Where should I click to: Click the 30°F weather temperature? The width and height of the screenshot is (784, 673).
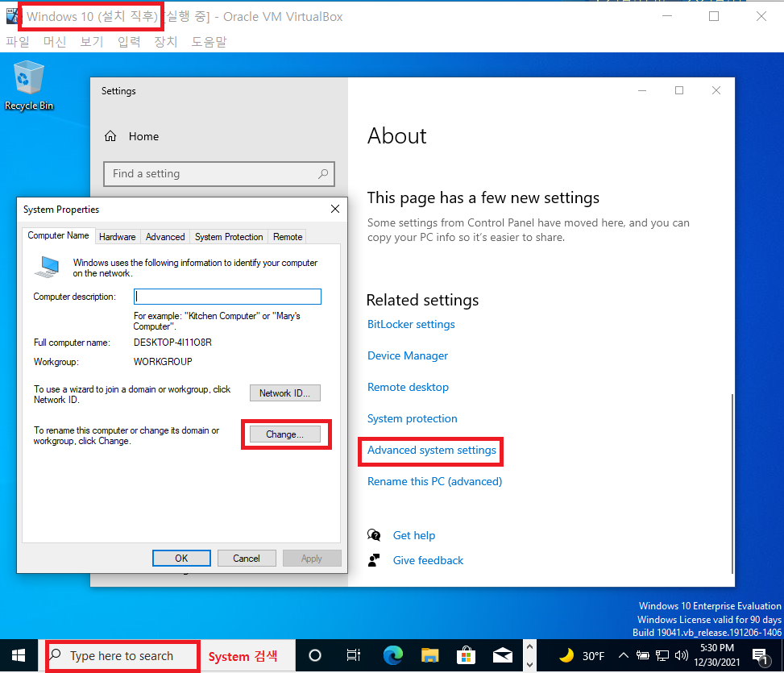593,655
